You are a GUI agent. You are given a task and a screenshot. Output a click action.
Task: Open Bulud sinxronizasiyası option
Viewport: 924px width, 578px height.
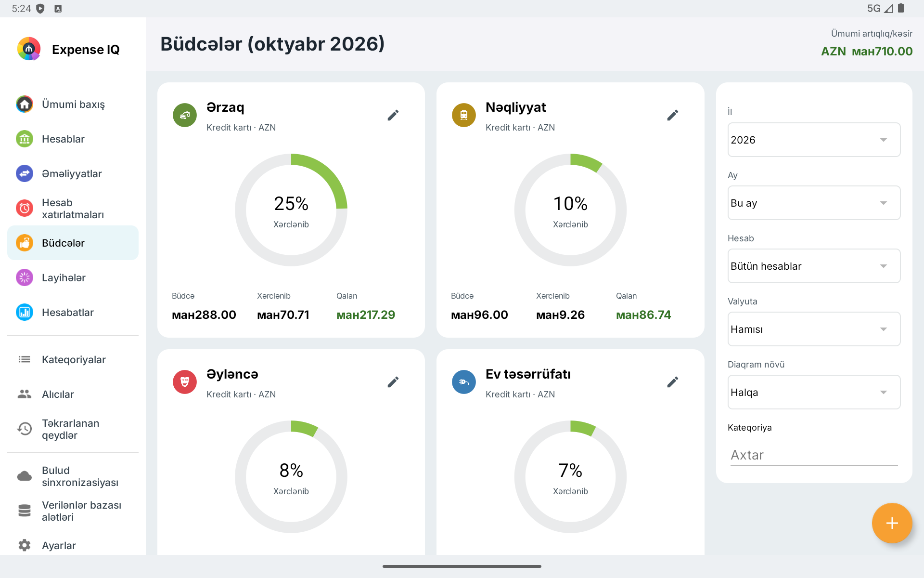coord(73,476)
